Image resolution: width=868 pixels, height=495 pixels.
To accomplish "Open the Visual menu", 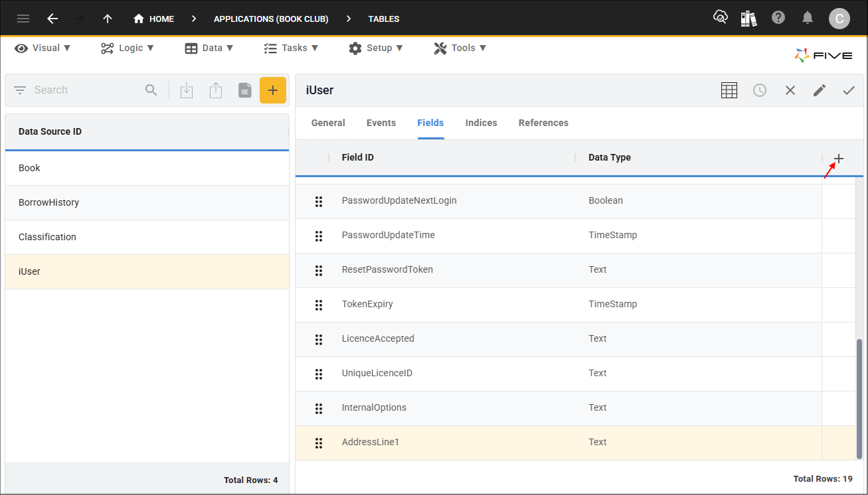I will 43,48.
